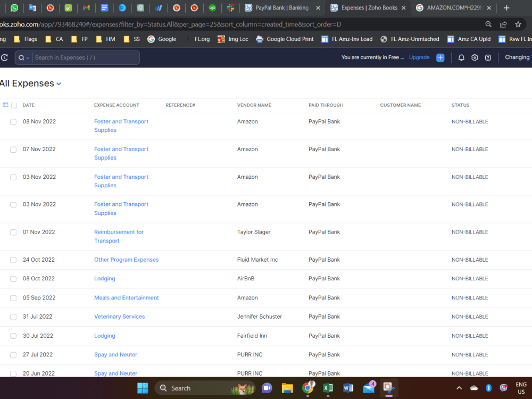Open the Google Translate pinned tab
The height and width of the screenshot is (399, 532).
[32, 7]
